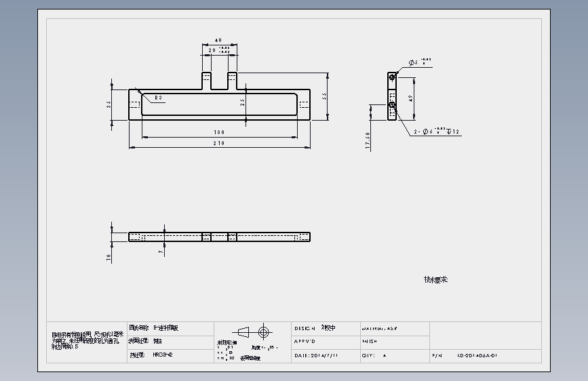The height and width of the screenshot is (381, 588).
Task: Click the Ø5 hole callout
Action: 420,62
